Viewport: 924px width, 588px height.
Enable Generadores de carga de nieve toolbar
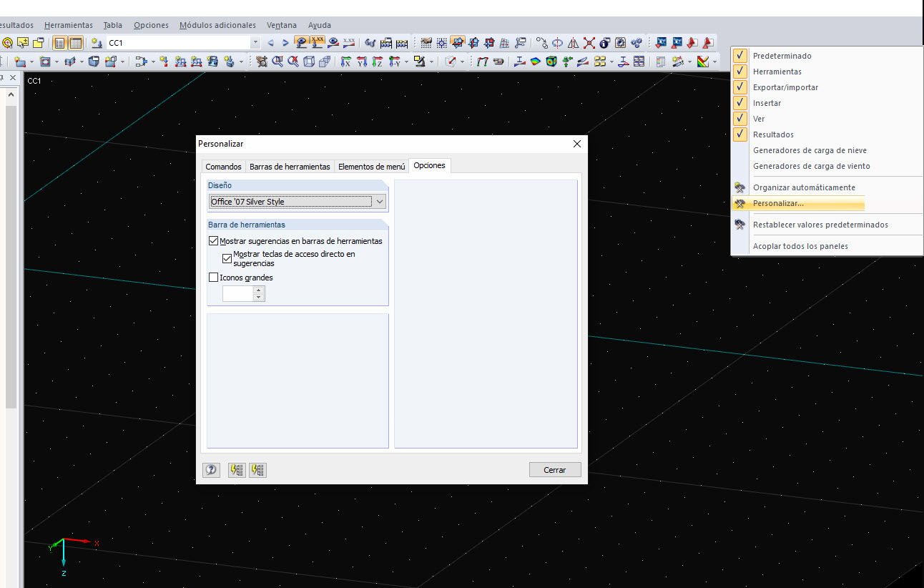pos(810,150)
